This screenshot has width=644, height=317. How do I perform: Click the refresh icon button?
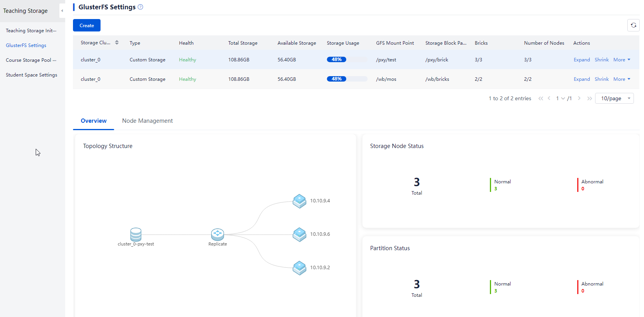point(634,25)
